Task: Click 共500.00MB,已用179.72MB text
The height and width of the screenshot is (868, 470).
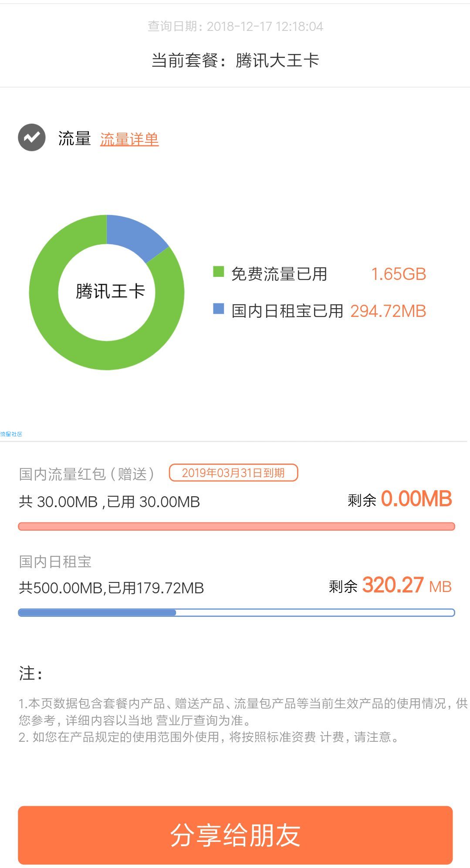Action: click(111, 588)
